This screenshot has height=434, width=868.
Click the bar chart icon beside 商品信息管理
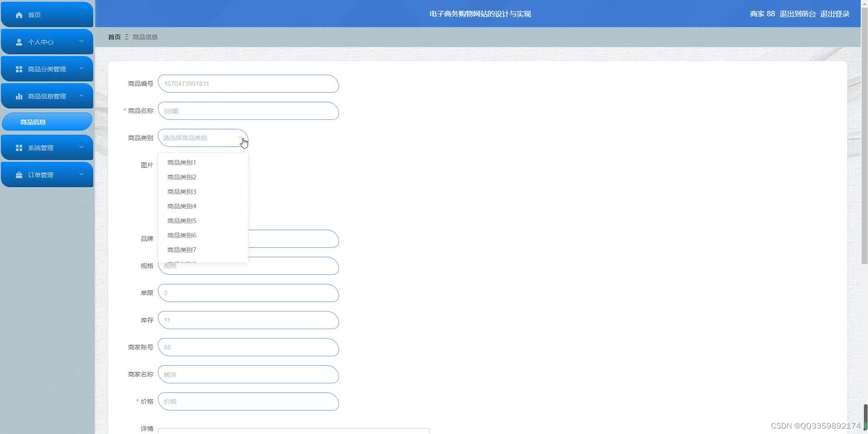pos(19,96)
